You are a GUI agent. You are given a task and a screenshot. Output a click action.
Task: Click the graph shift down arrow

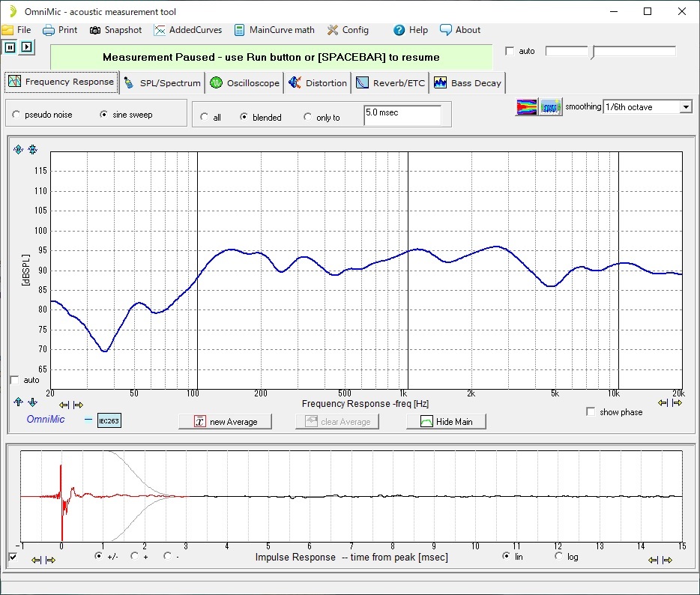(32, 402)
